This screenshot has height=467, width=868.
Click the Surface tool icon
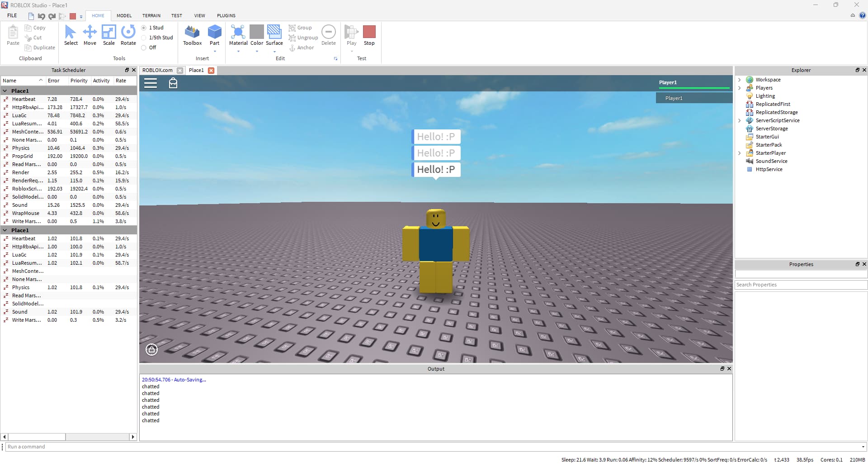[x=274, y=32]
